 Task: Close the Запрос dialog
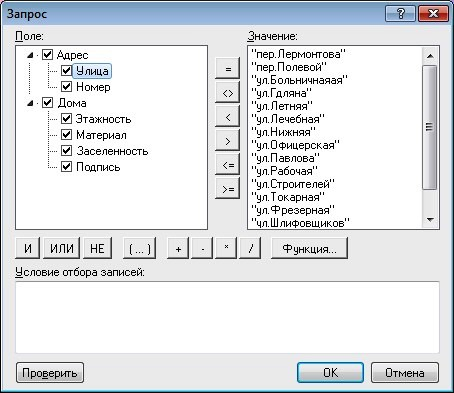tap(433, 14)
